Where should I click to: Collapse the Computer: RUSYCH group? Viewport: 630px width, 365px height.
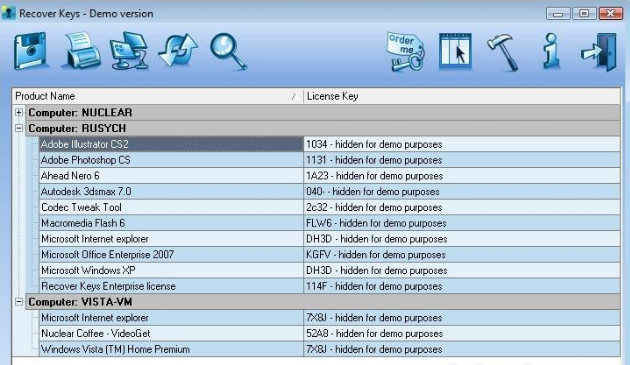tap(19, 128)
